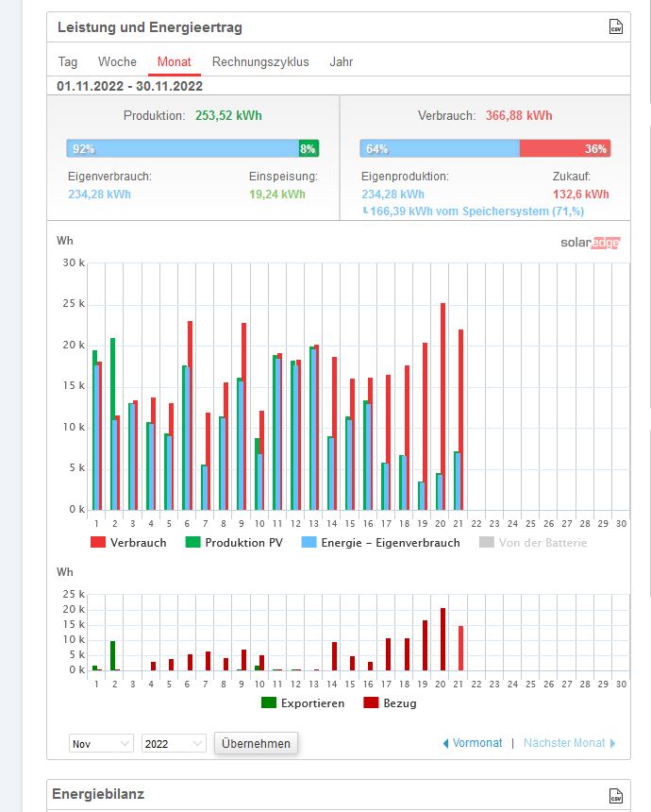Click the 92% Eigenverbrauch progress bar
The height and width of the screenshot is (812, 651).
pyautogui.click(x=183, y=148)
